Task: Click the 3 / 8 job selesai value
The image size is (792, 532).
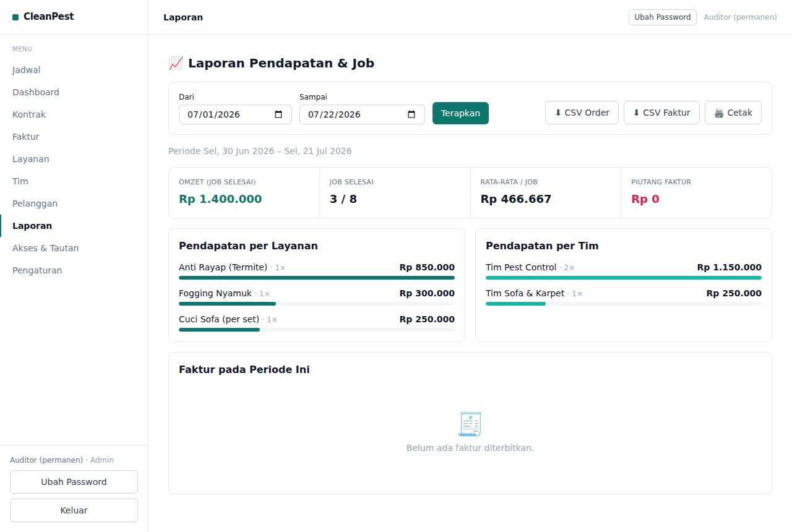Action: 343,199
